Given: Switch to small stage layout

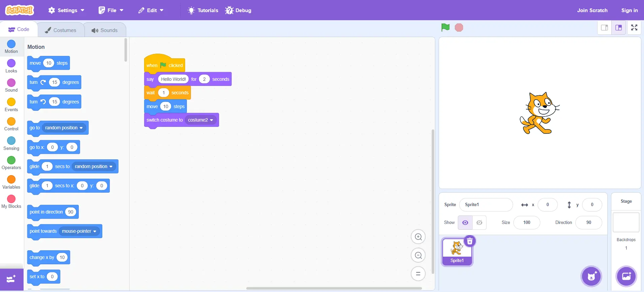Looking at the screenshot, I should click(x=604, y=28).
